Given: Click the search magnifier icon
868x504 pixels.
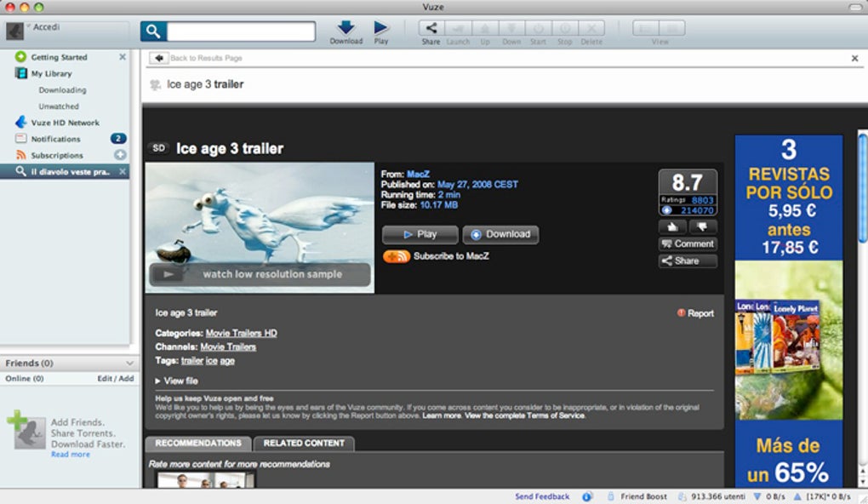Looking at the screenshot, I should pyautogui.click(x=153, y=31).
